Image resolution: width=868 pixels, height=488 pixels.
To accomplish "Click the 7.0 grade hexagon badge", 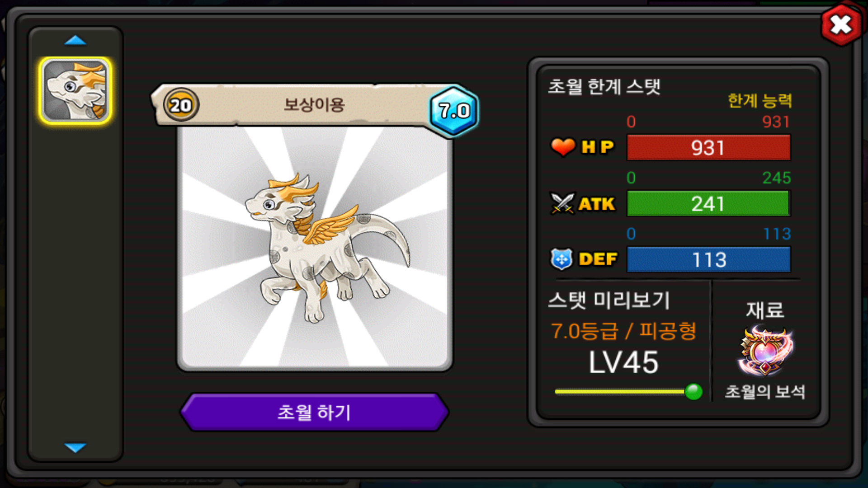I will [x=454, y=110].
